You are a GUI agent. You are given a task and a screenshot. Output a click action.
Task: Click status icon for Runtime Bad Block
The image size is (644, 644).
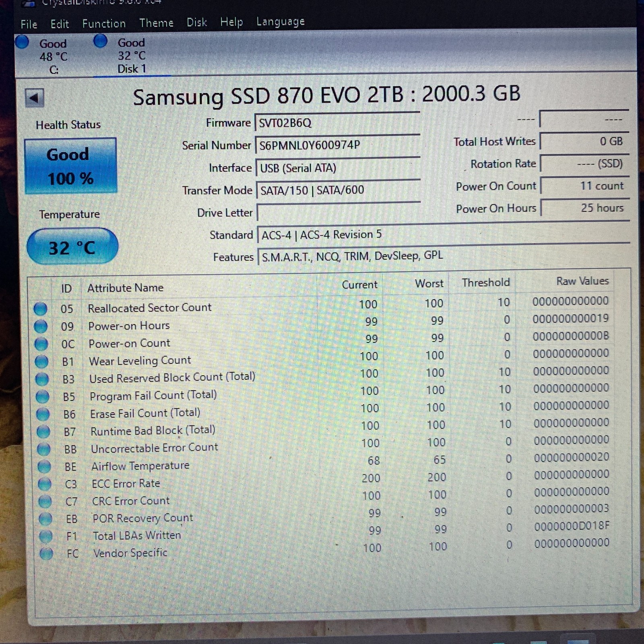[43, 432]
